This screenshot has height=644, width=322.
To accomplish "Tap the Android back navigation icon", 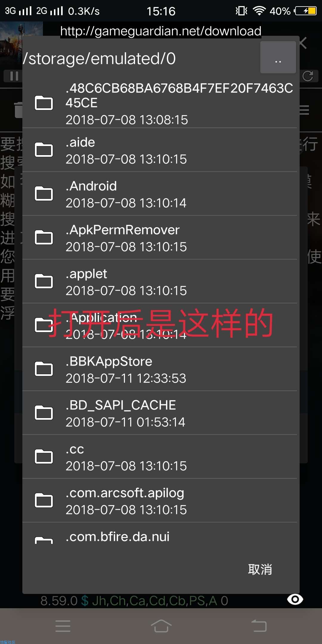I will pyautogui.click(x=259, y=626).
